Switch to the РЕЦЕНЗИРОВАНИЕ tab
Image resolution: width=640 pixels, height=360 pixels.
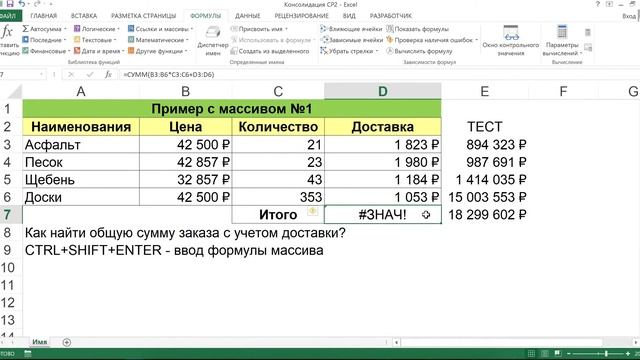pyautogui.click(x=301, y=16)
